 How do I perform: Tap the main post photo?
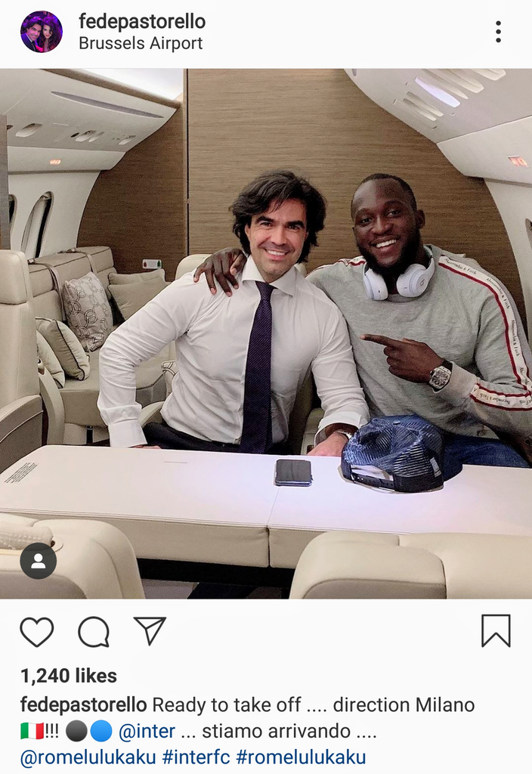tap(266, 333)
